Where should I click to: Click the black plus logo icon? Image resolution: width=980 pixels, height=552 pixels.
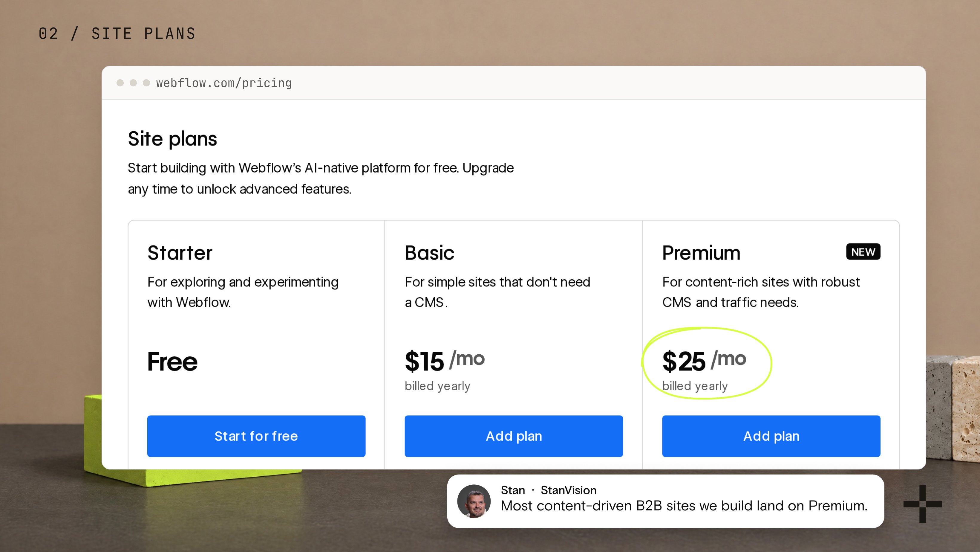[x=923, y=504]
